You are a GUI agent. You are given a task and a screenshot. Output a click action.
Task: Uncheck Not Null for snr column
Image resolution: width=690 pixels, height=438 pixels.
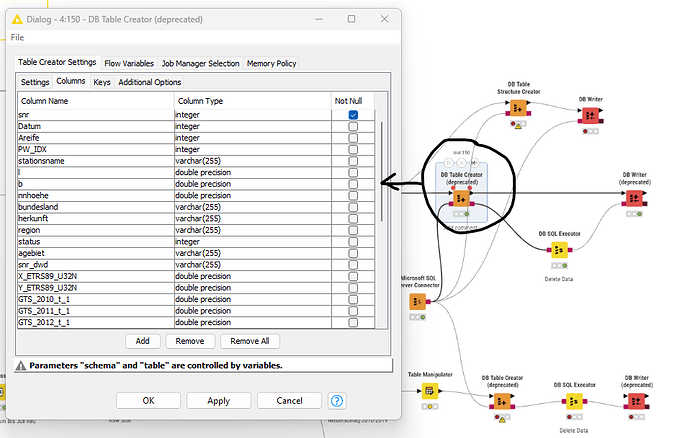click(x=353, y=115)
